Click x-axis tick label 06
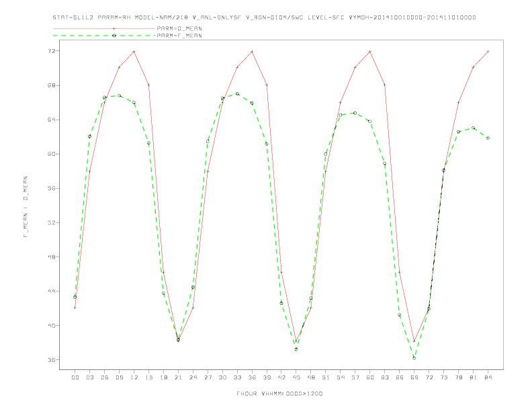This screenshot has height=411, width=532. coord(105,377)
